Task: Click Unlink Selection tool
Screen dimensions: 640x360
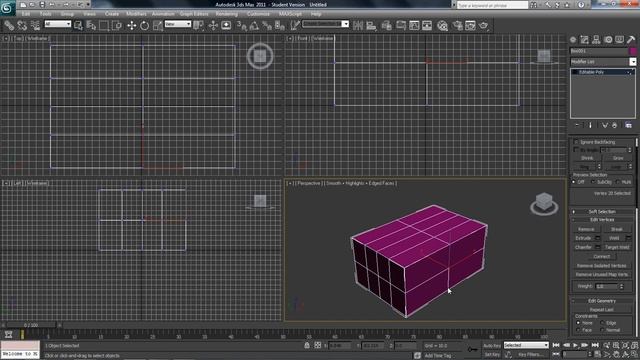Action: (22, 26)
